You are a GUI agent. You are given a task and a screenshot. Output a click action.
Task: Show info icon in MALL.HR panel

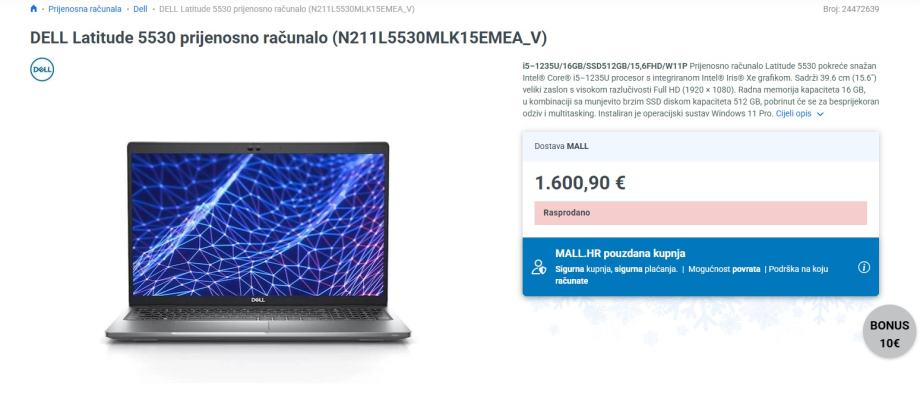[x=864, y=267]
